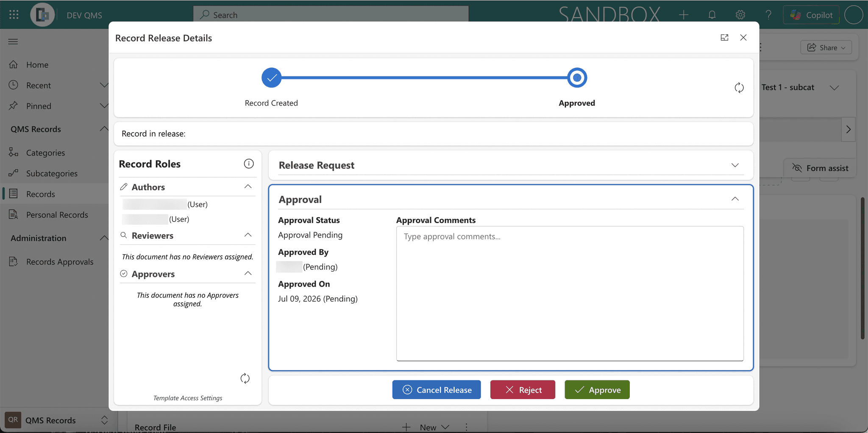Screen dimensions: 868x433
Task: Collapse the QMS Records group
Action: tap(104, 129)
